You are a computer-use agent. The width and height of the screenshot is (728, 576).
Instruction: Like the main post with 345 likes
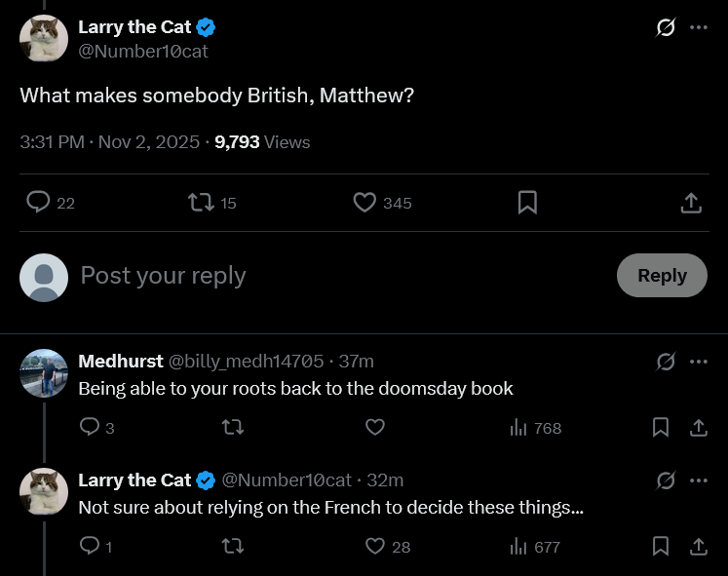click(x=364, y=202)
